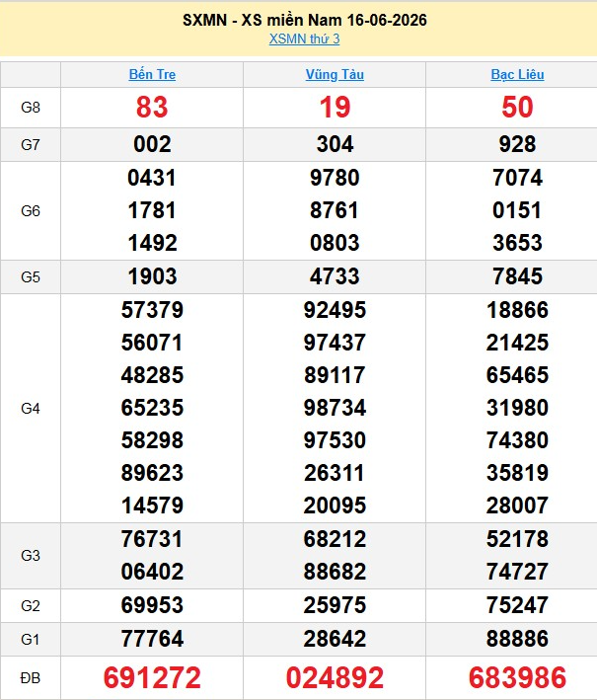Click the G5 row label
This screenshot has width=597, height=700.
(x=31, y=276)
